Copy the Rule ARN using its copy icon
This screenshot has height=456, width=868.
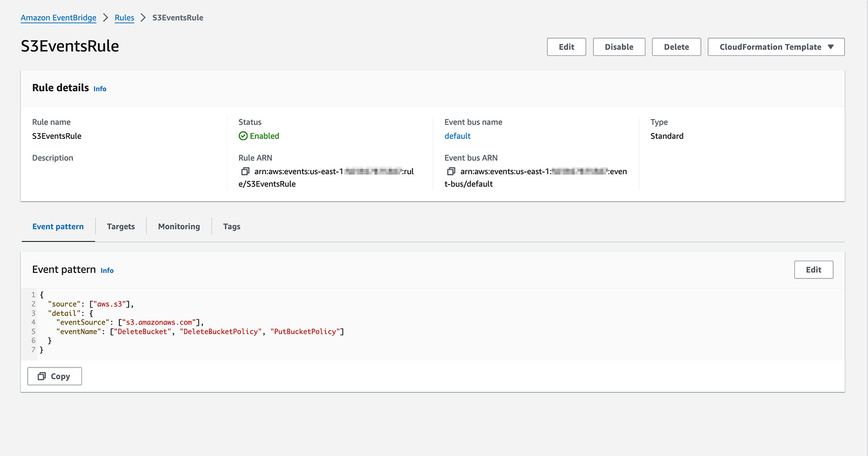click(245, 172)
